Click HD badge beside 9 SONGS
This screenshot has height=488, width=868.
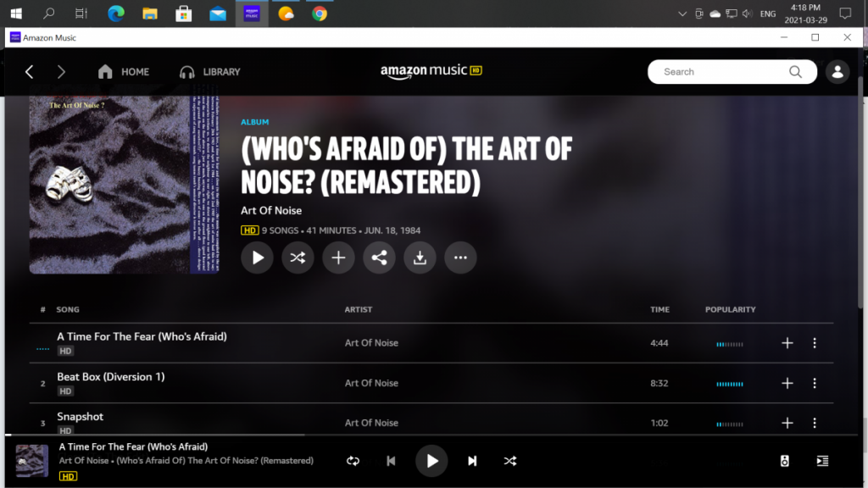pyautogui.click(x=250, y=230)
